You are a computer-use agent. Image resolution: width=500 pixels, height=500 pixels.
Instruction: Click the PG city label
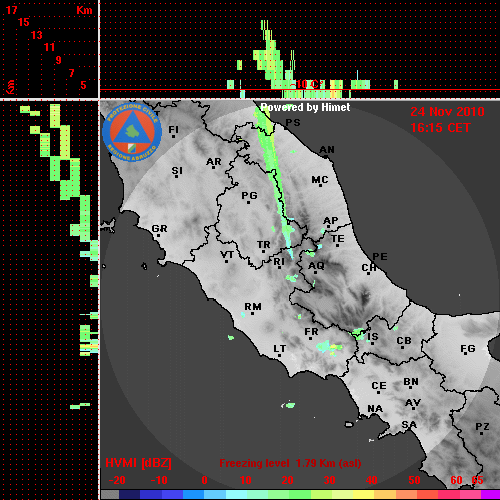[x=249, y=196]
